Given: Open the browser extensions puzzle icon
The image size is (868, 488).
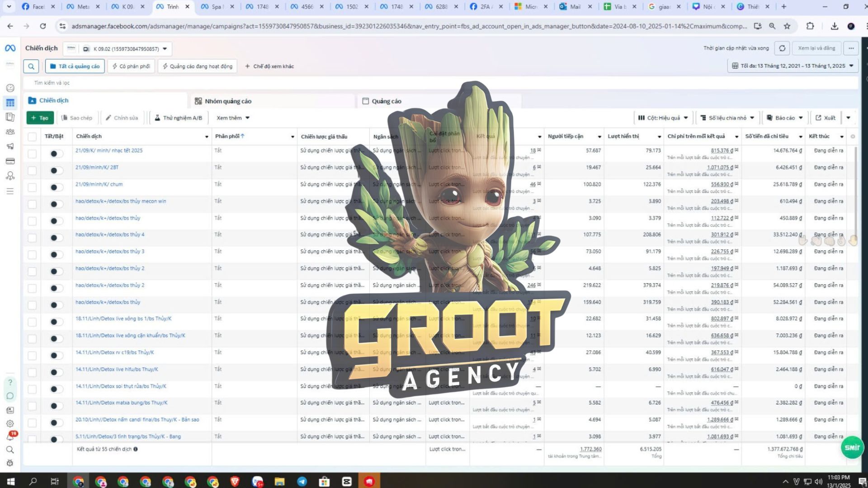Looking at the screenshot, I should click(x=810, y=26).
